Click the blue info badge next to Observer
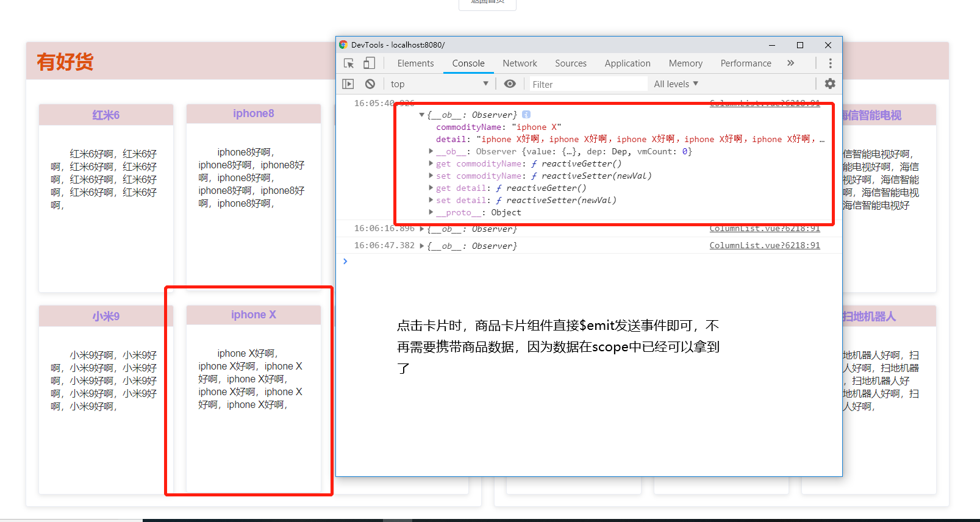980x522 pixels. tap(526, 115)
